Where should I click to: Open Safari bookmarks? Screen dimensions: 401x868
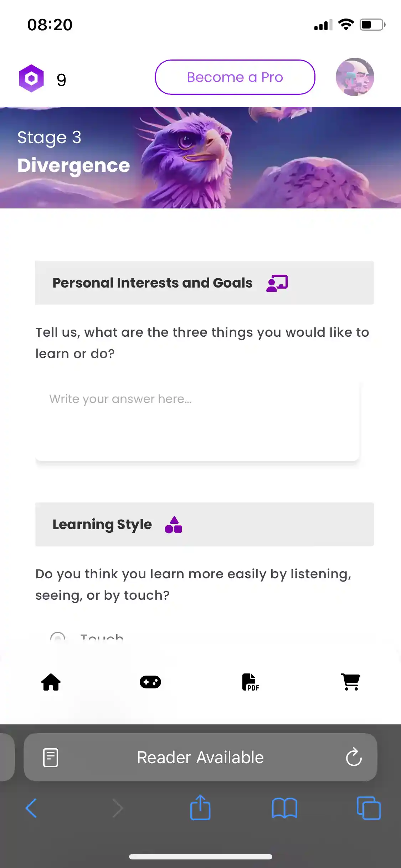pyautogui.click(x=284, y=808)
